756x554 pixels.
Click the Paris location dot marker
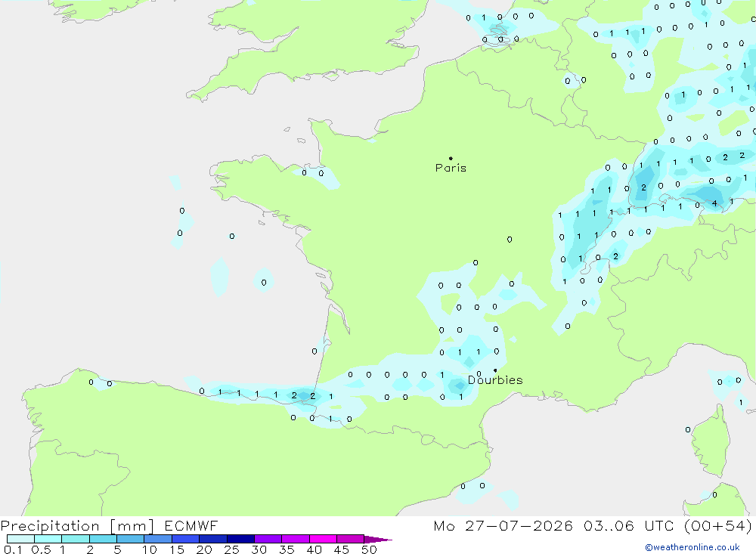coord(451,158)
